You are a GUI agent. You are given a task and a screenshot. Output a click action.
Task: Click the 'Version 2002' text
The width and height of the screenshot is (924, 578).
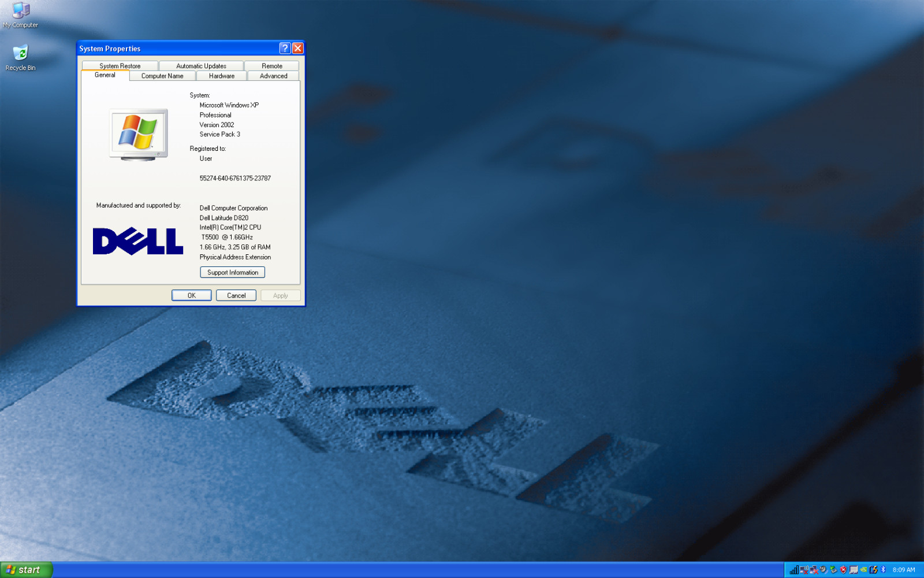[x=217, y=125]
